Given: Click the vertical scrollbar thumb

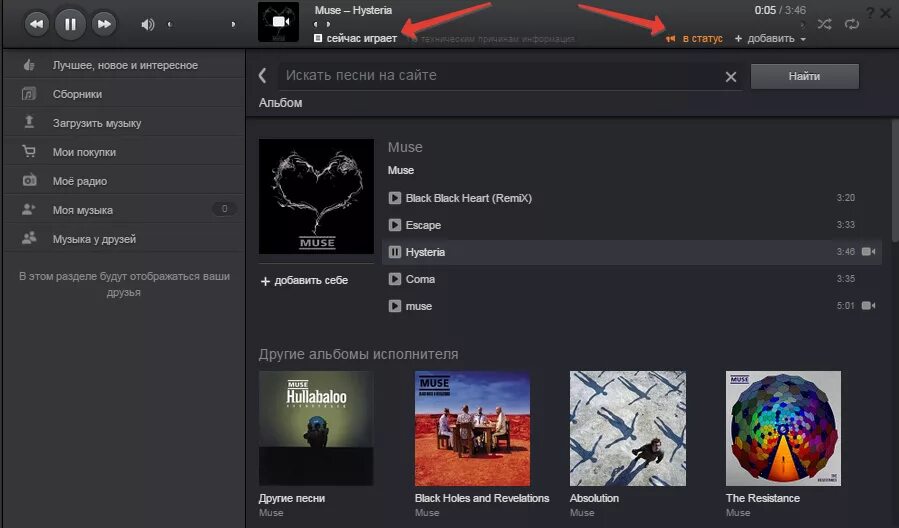Looking at the screenshot, I should (x=895, y=181).
